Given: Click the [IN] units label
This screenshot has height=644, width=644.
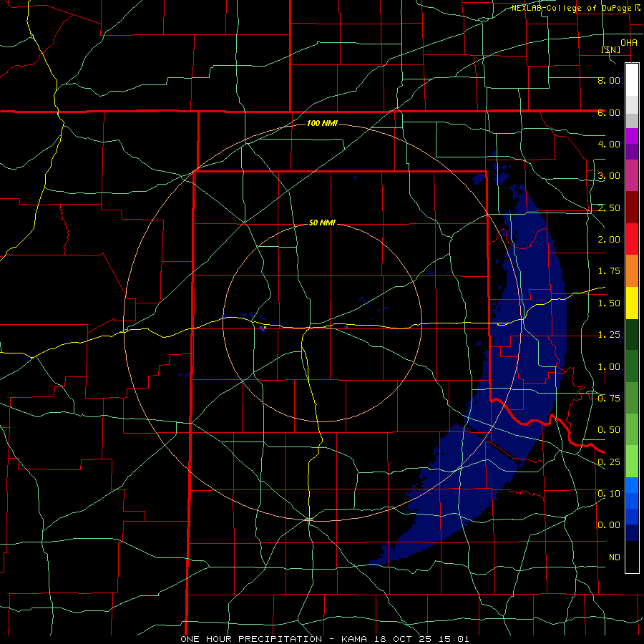Looking at the screenshot, I should pos(611,49).
